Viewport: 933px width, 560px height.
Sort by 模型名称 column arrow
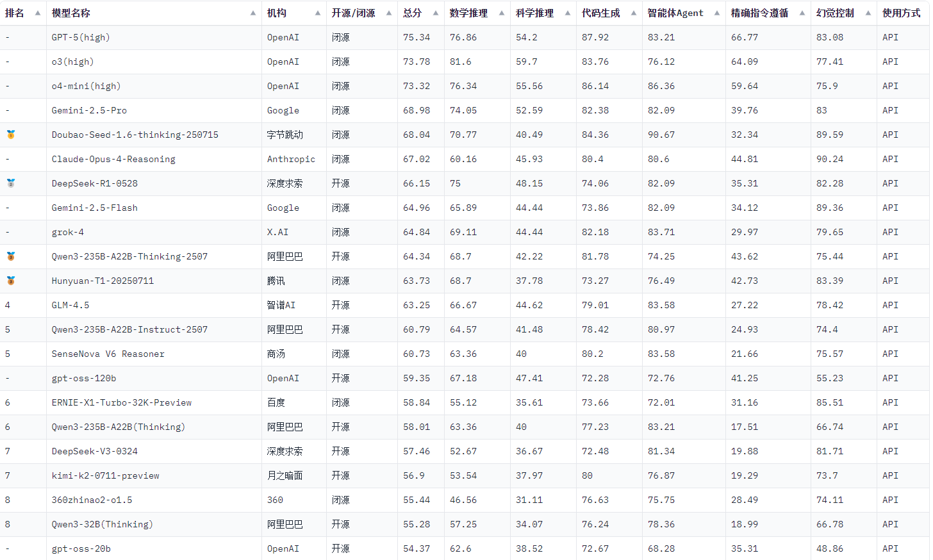253,13
